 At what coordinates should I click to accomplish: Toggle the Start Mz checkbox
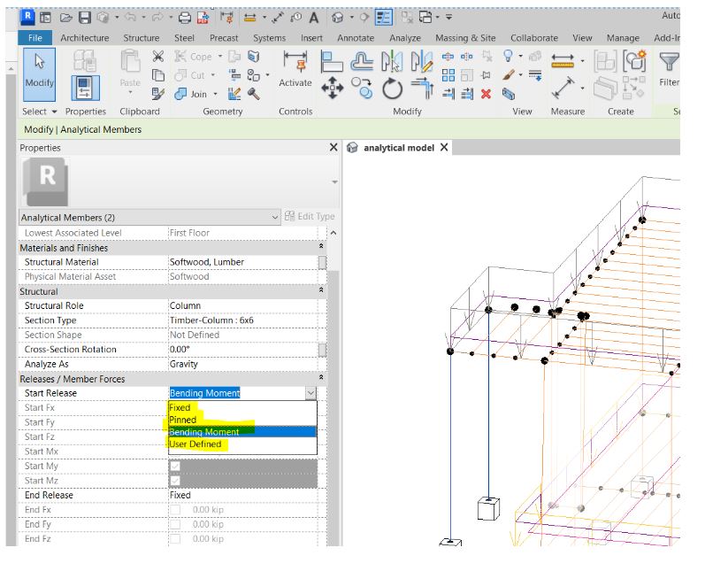tap(173, 480)
